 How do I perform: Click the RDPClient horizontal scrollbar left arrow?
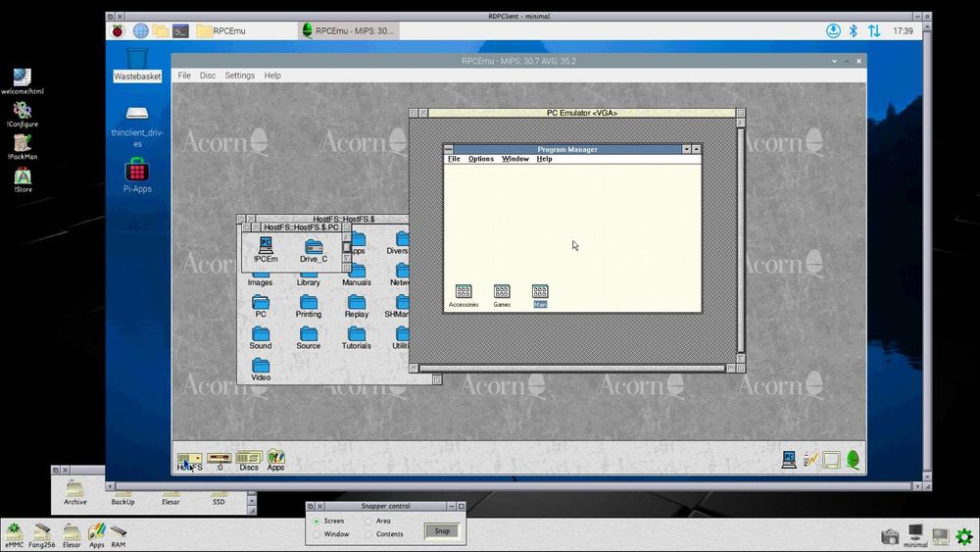point(111,485)
